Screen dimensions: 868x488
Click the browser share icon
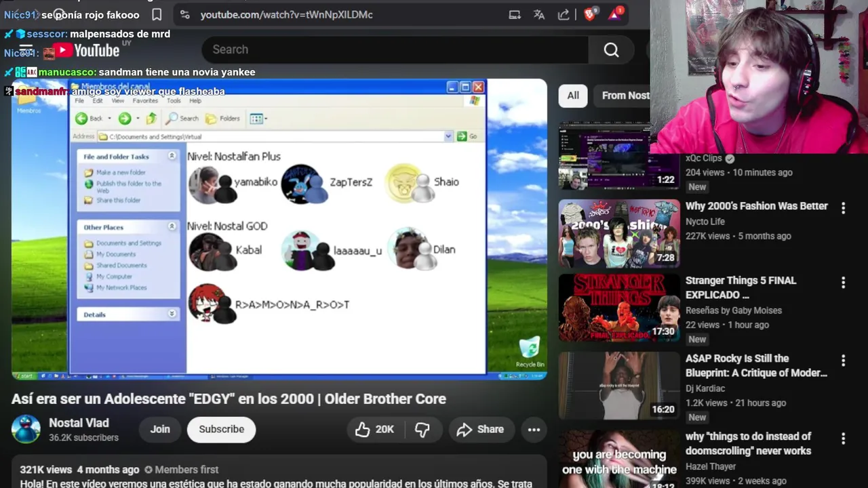564,14
